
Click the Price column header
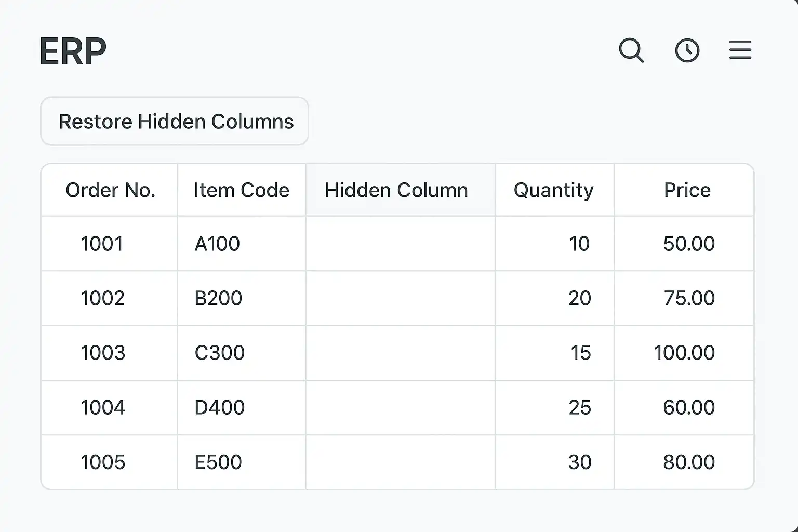pos(687,190)
